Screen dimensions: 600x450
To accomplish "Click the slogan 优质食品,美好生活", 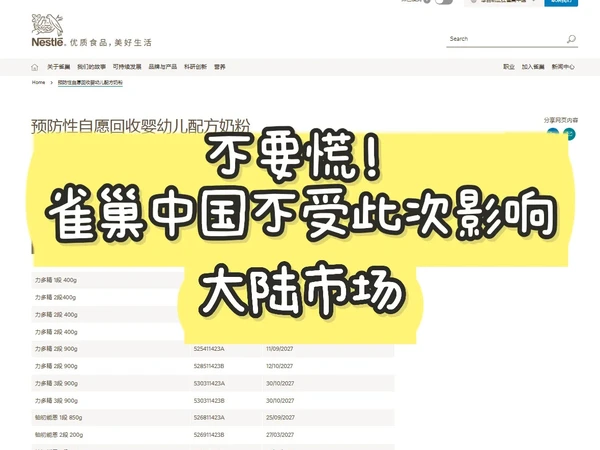I will coord(111,42).
